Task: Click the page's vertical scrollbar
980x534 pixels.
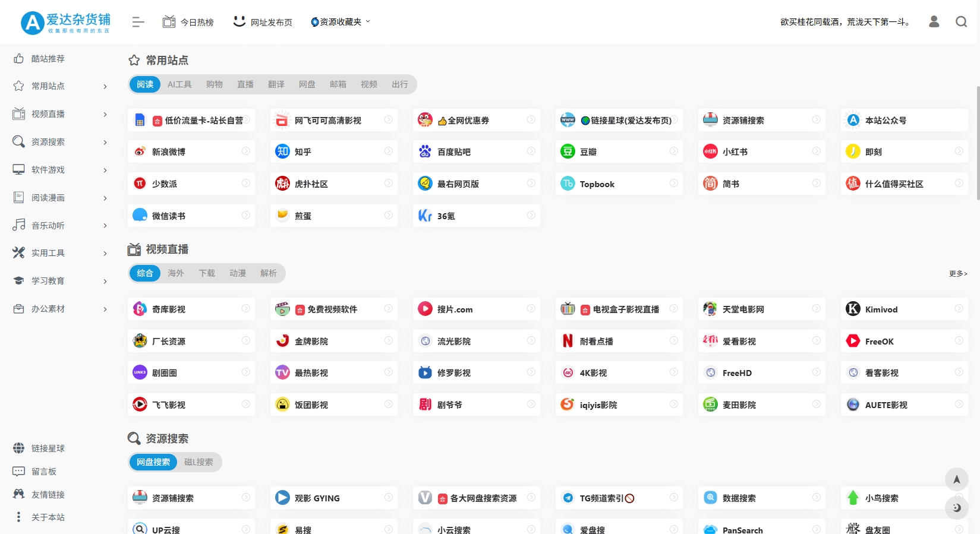Action: (978, 143)
